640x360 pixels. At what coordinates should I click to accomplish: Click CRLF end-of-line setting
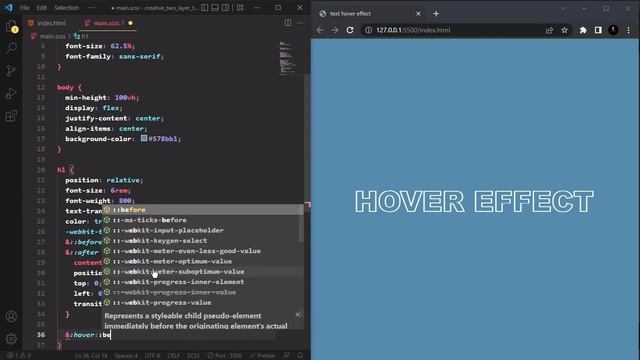click(173, 356)
